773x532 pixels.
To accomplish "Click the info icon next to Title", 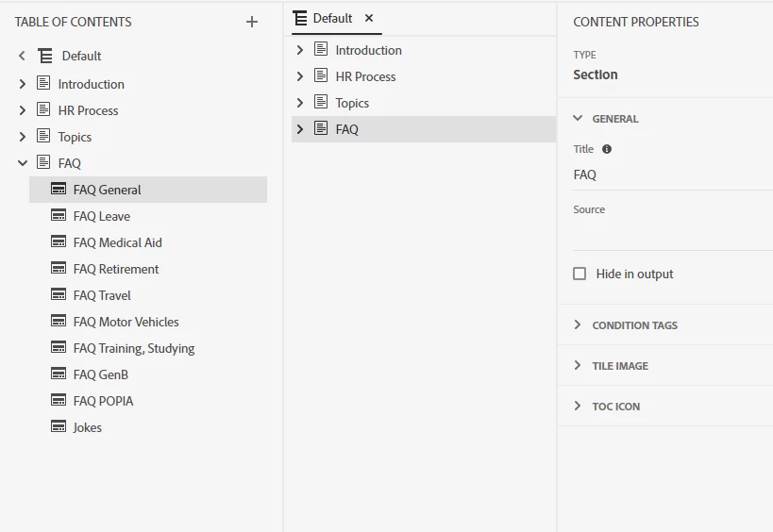I will coord(607,149).
